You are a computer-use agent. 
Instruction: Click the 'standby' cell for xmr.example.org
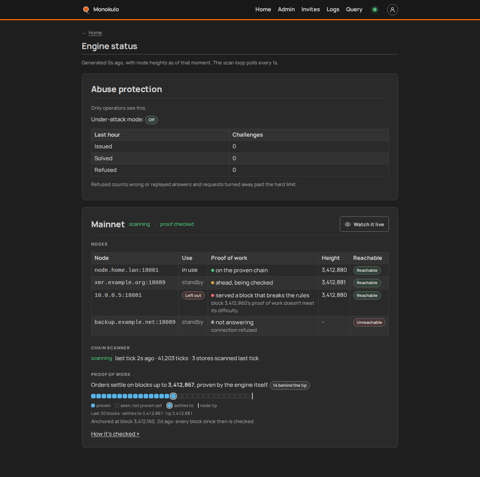coord(192,283)
